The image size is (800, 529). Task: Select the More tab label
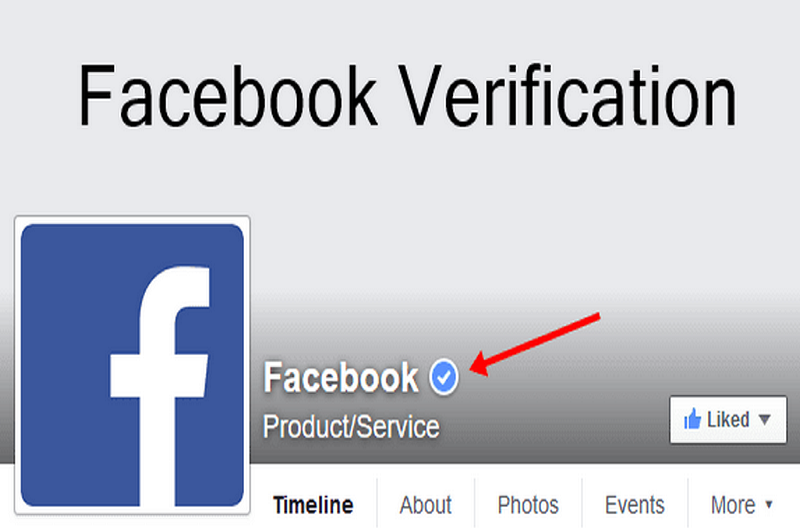click(733, 505)
